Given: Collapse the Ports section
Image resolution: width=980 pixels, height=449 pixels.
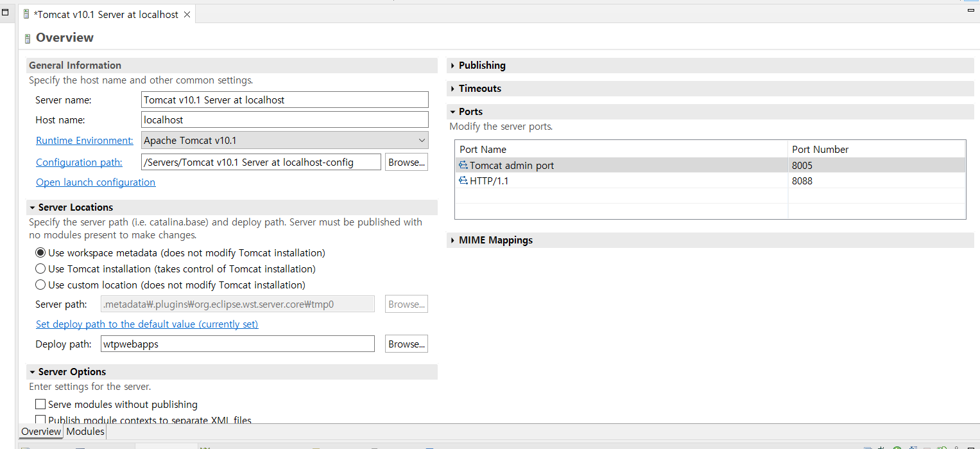Looking at the screenshot, I should coord(452,112).
